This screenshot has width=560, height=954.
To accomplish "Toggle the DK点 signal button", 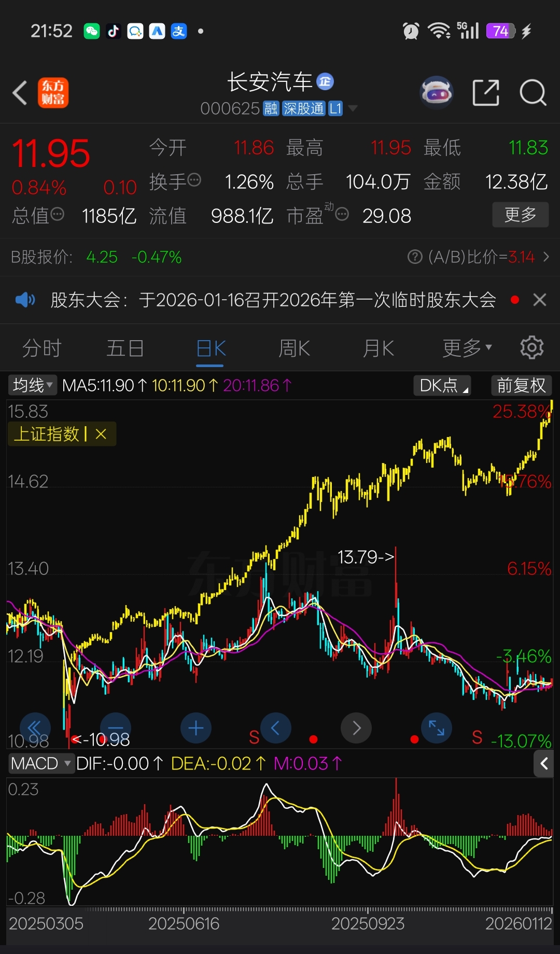I will pos(442,385).
